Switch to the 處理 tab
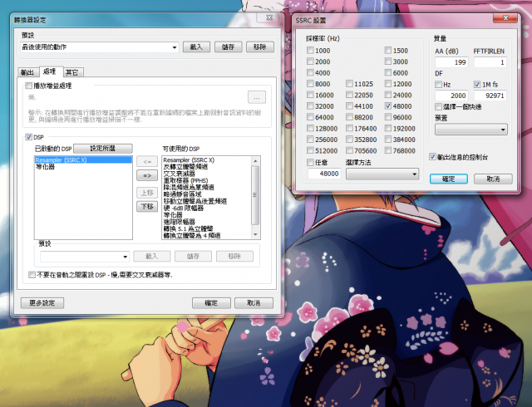532x407 pixels. coord(50,71)
